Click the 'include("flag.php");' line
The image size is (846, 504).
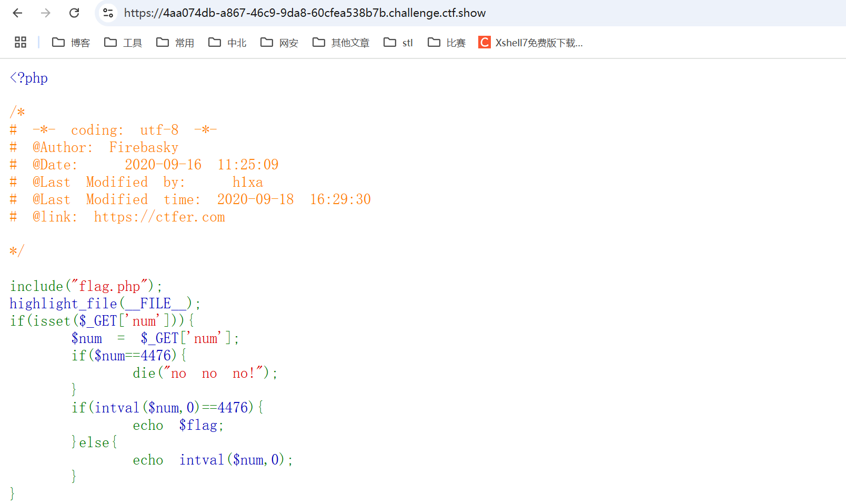[x=86, y=286]
